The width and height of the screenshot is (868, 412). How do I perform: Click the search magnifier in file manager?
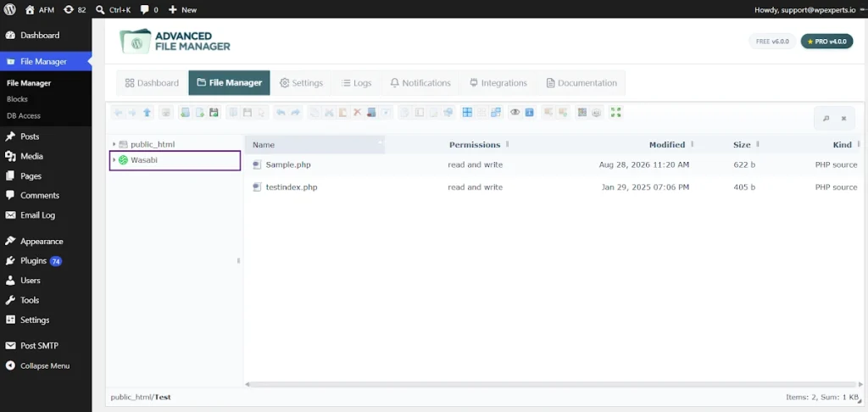point(826,119)
